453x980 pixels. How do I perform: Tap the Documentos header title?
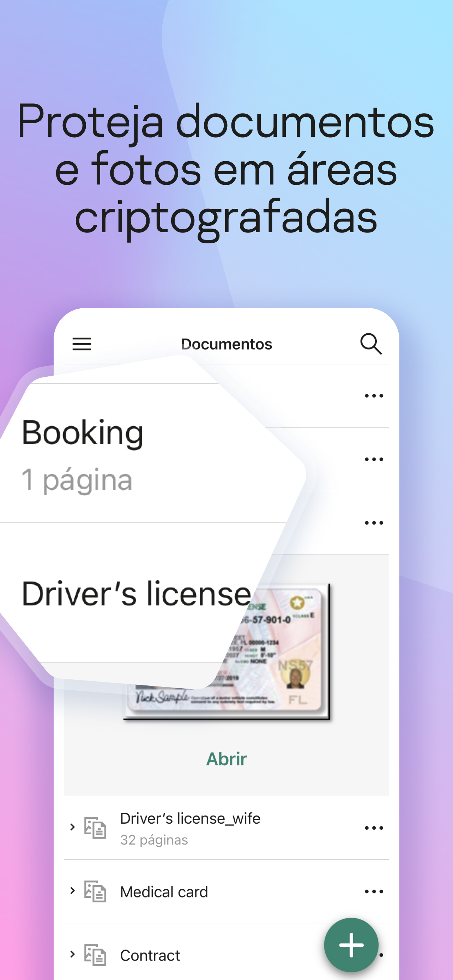pos(227,344)
